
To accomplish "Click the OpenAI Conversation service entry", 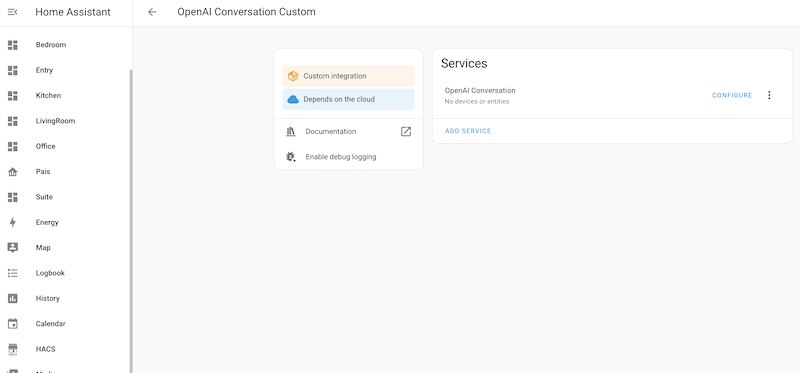I will click(612, 95).
